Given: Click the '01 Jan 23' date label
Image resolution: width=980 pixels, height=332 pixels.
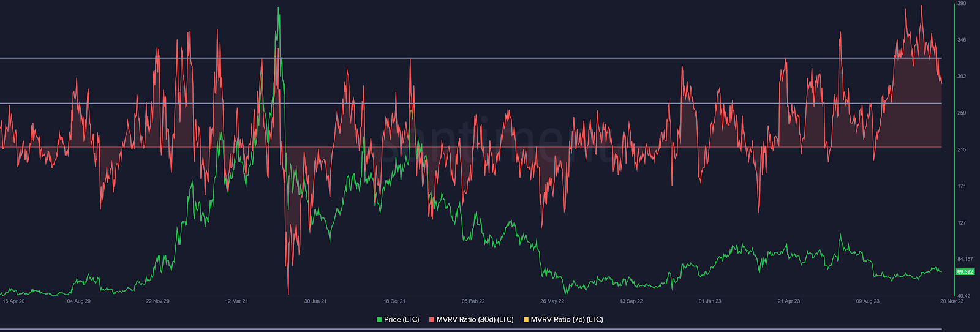Looking at the screenshot, I should click(710, 301).
